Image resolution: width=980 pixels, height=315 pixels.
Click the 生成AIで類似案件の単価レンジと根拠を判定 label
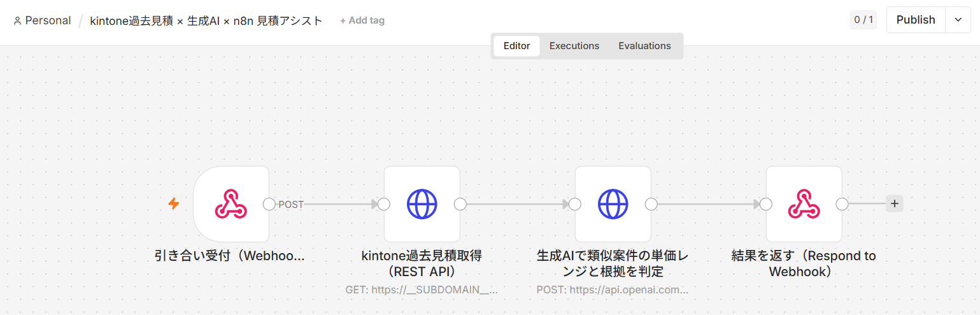tap(613, 264)
